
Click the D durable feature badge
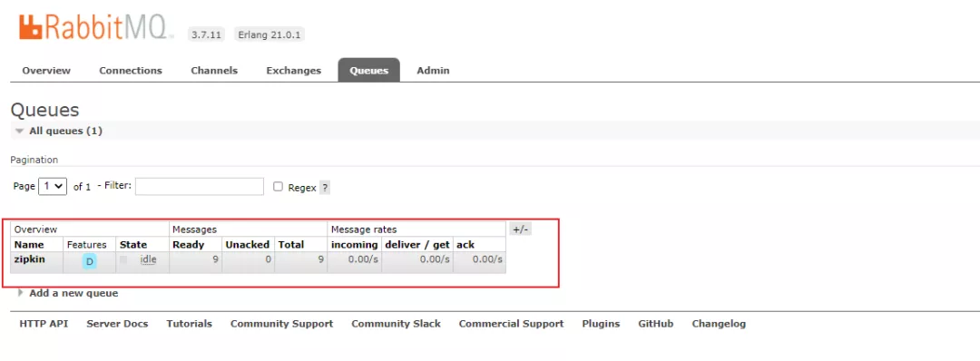click(89, 262)
